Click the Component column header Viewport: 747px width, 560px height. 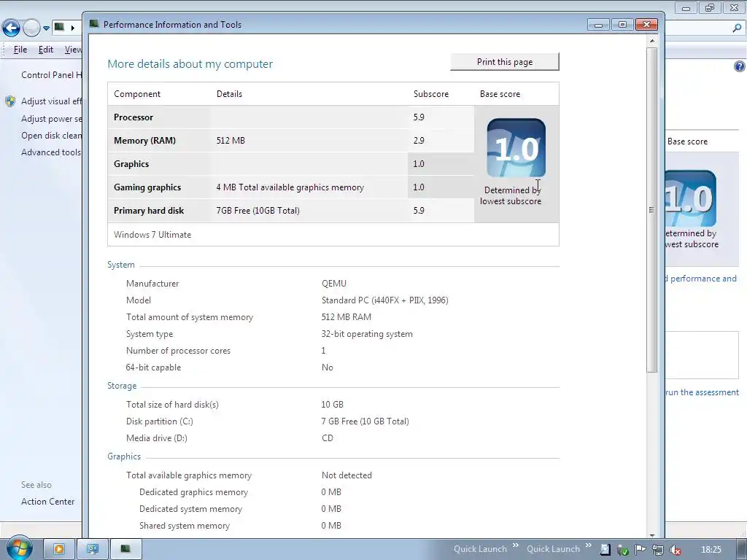[137, 94]
